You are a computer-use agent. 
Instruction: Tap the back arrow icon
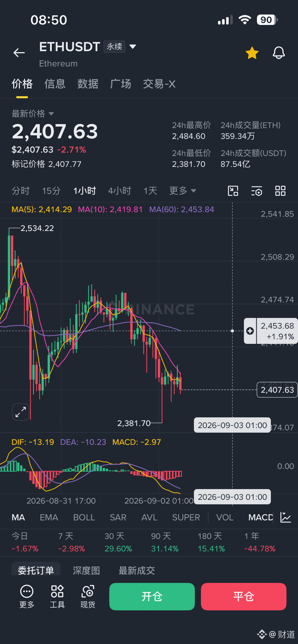pyautogui.click(x=19, y=53)
